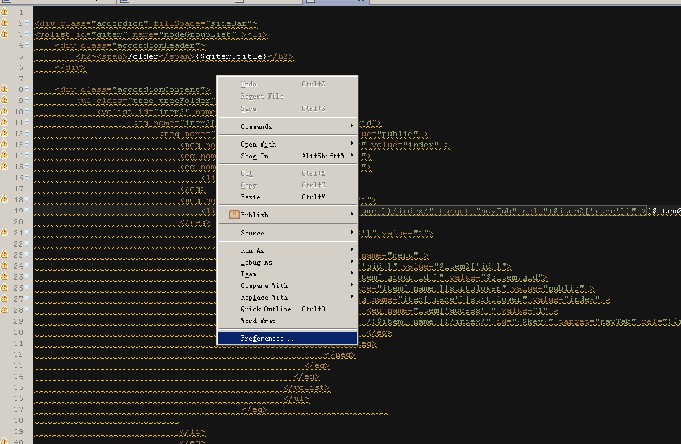Click the warning marker on line 1
681x444 pixels.
point(5,12)
